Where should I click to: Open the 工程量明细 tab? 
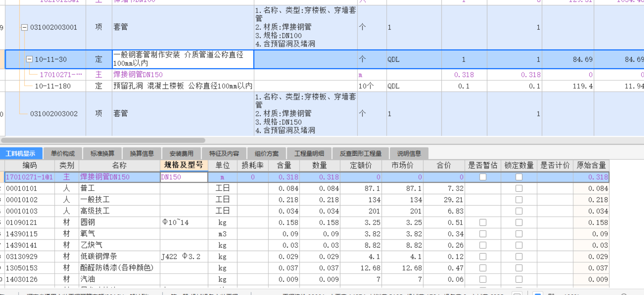(309, 153)
